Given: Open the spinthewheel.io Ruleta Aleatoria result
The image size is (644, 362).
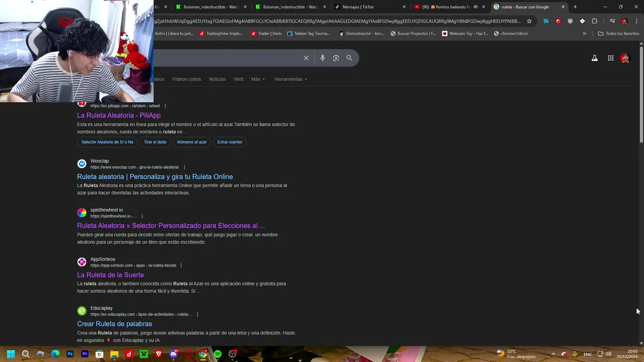Looking at the screenshot, I should coord(171,226).
